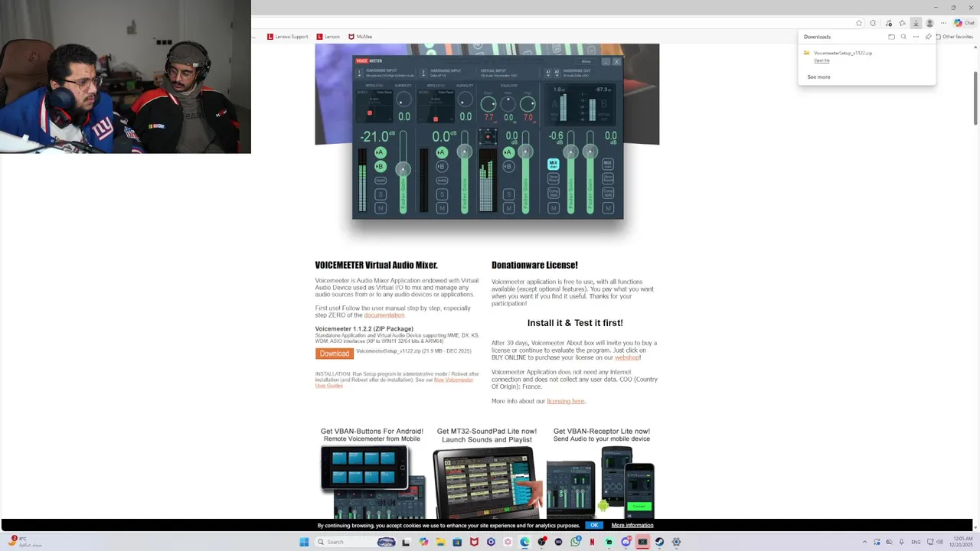The image size is (980, 551).
Task: Open the weather widget on taskbar
Action: tap(24, 542)
